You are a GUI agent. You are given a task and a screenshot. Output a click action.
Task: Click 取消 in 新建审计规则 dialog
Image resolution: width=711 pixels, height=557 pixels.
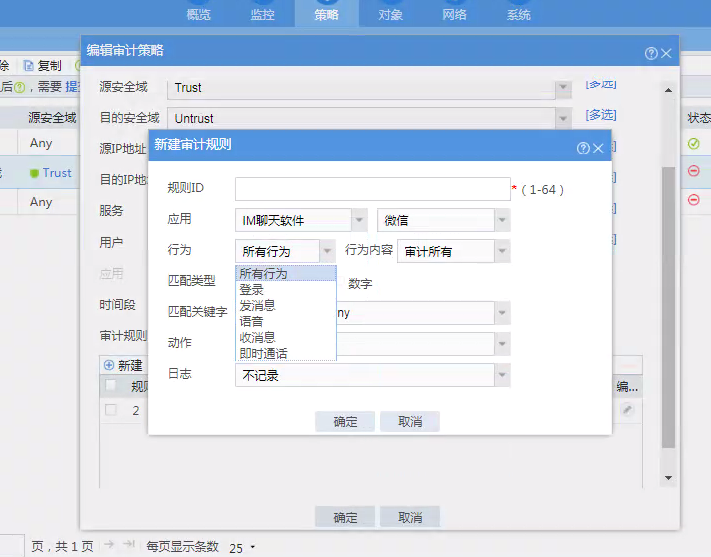click(410, 421)
